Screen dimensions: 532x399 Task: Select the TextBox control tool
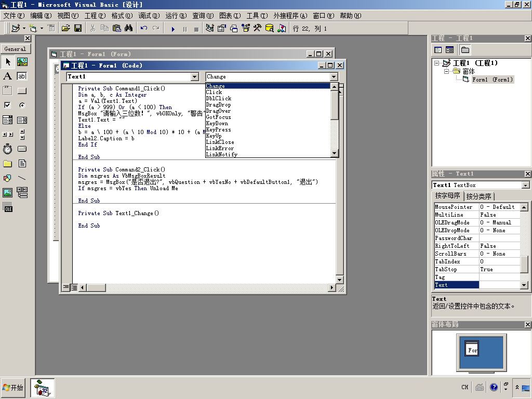click(x=22, y=76)
